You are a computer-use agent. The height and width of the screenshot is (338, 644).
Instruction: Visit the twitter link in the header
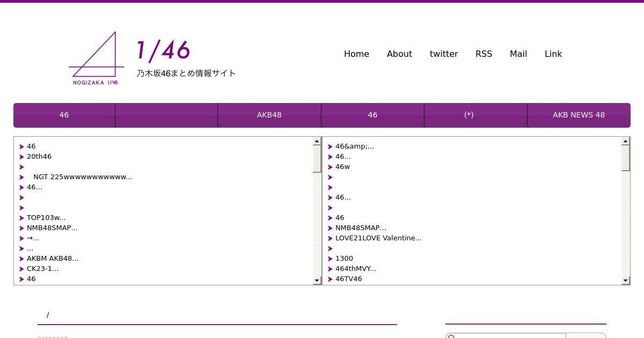(x=444, y=54)
